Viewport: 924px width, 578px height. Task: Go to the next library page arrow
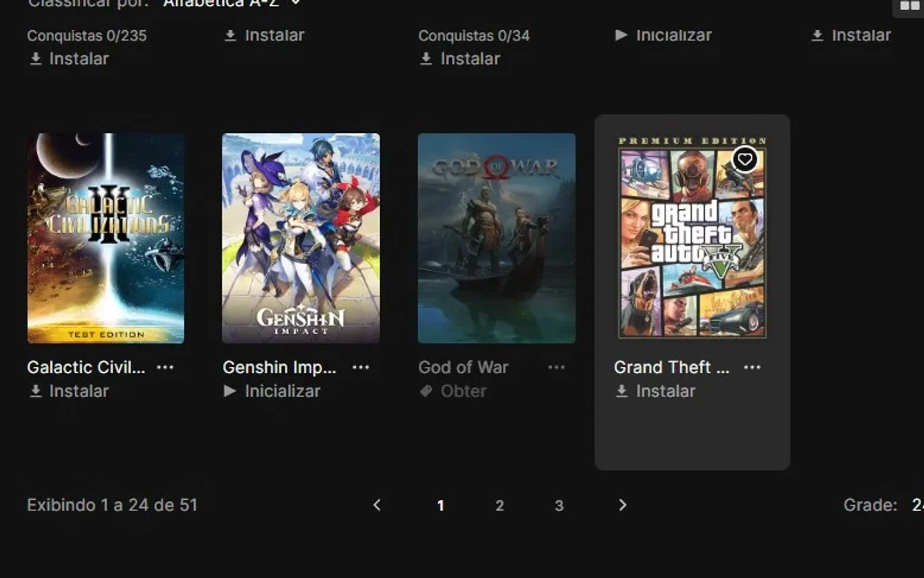pyautogui.click(x=623, y=505)
